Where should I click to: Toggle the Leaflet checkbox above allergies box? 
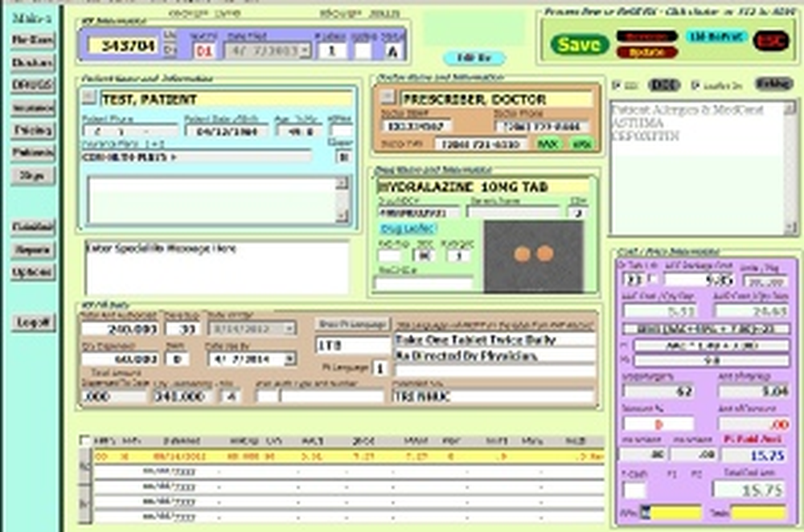(695, 85)
